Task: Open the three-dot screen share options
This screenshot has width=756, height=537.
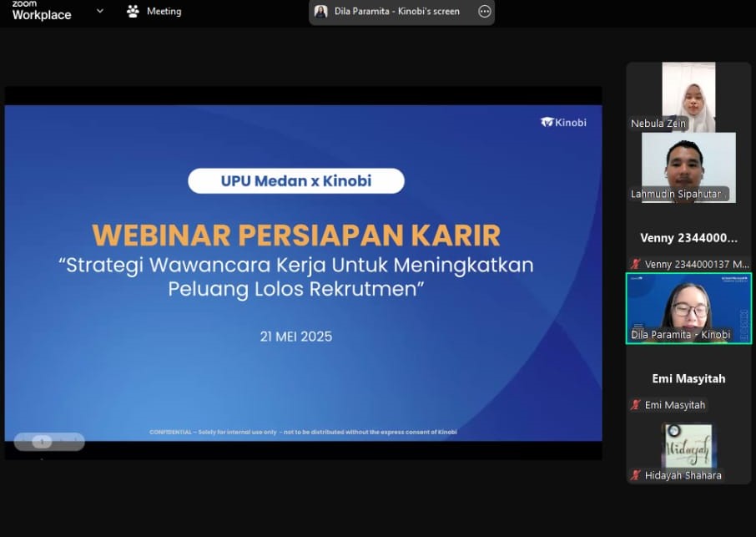Action: 484,12
